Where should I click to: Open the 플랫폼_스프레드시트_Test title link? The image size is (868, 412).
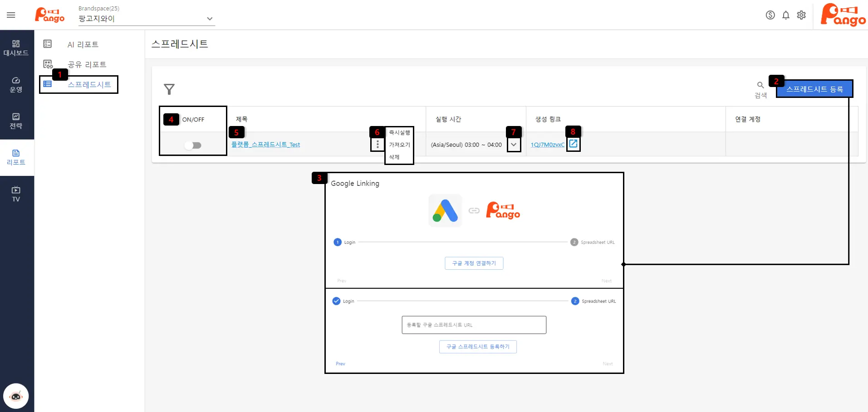tap(265, 145)
